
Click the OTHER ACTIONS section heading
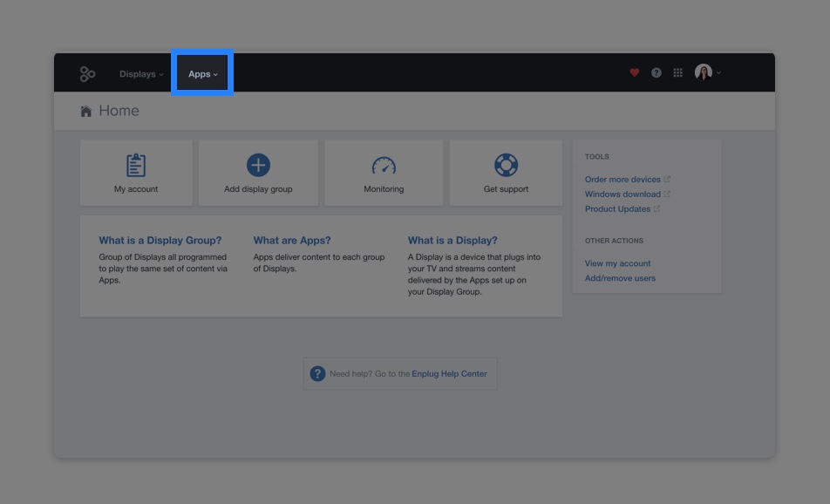(614, 241)
